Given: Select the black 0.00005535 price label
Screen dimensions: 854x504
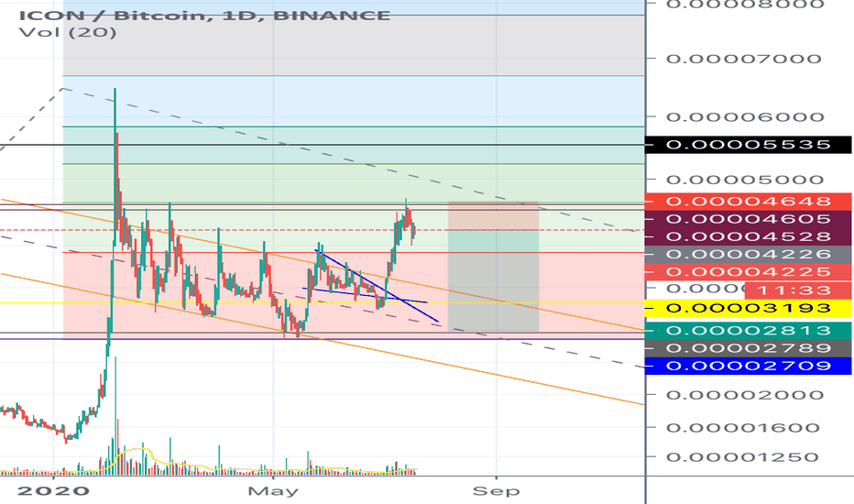Looking at the screenshot, I should 748,145.
